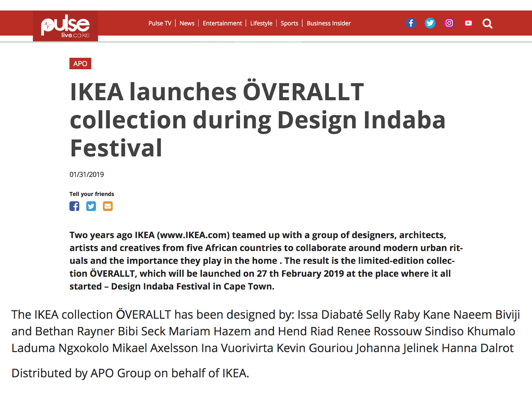532x399 pixels.
Task: Open Pulse's Instagram profile icon
Action: click(x=449, y=23)
